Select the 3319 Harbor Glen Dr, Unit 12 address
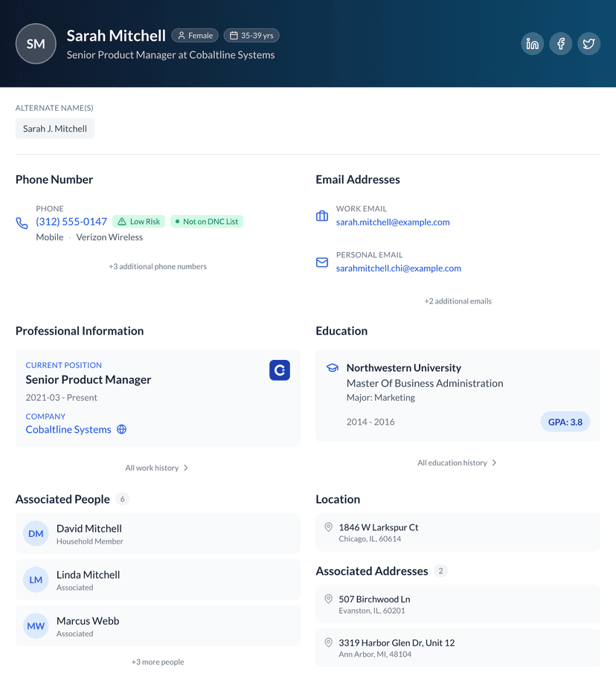This screenshot has height=682, width=616. click(x=458, y=648)
